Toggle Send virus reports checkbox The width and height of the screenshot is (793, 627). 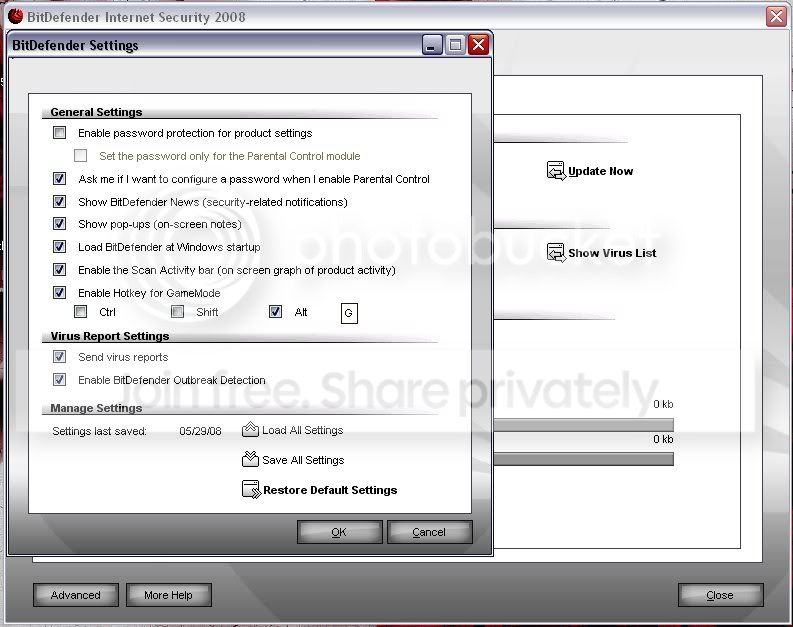click(x=60, y=356)
